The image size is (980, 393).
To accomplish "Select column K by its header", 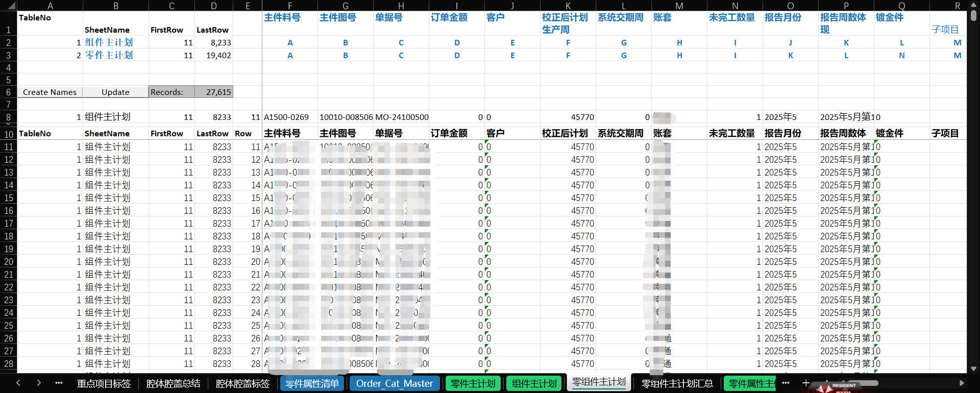I will (568, 6).
